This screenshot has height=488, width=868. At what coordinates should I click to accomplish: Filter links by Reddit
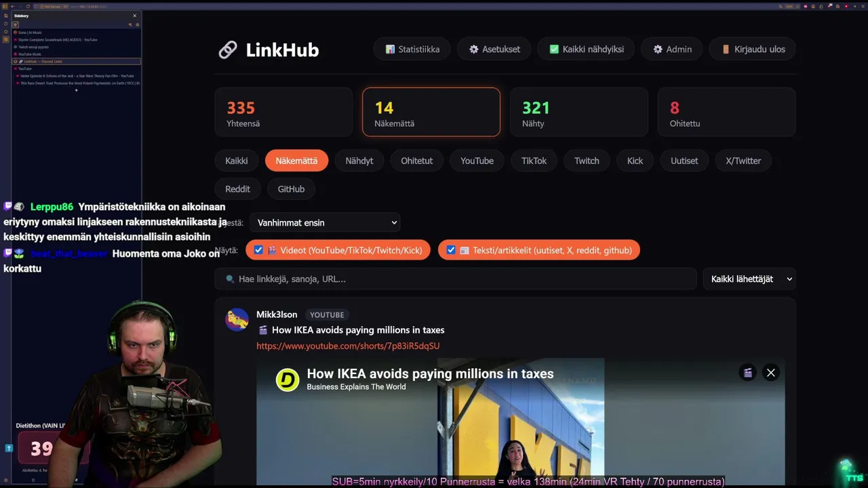[238, 189]
